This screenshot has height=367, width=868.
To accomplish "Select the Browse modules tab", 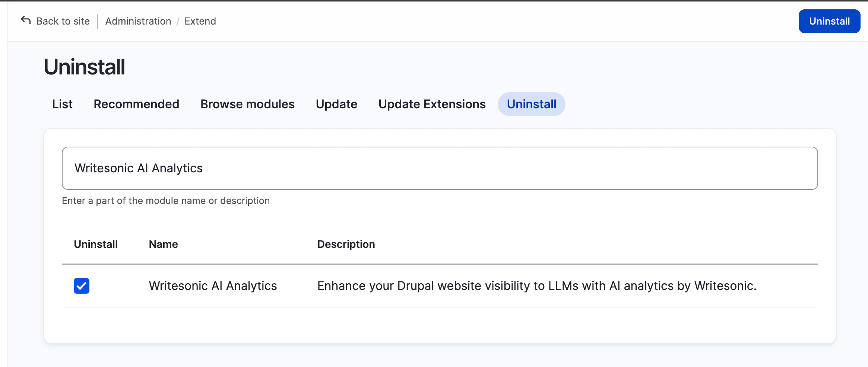I will 247,104.
